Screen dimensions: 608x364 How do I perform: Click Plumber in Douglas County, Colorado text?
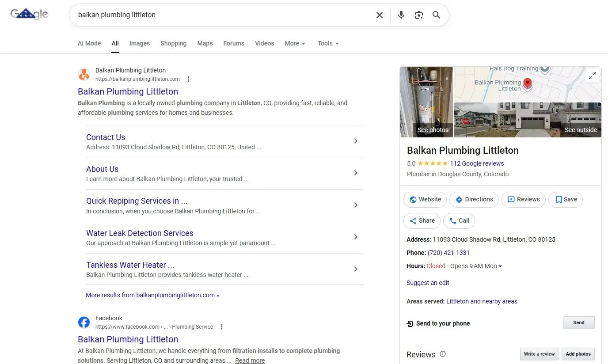(458, 174)
